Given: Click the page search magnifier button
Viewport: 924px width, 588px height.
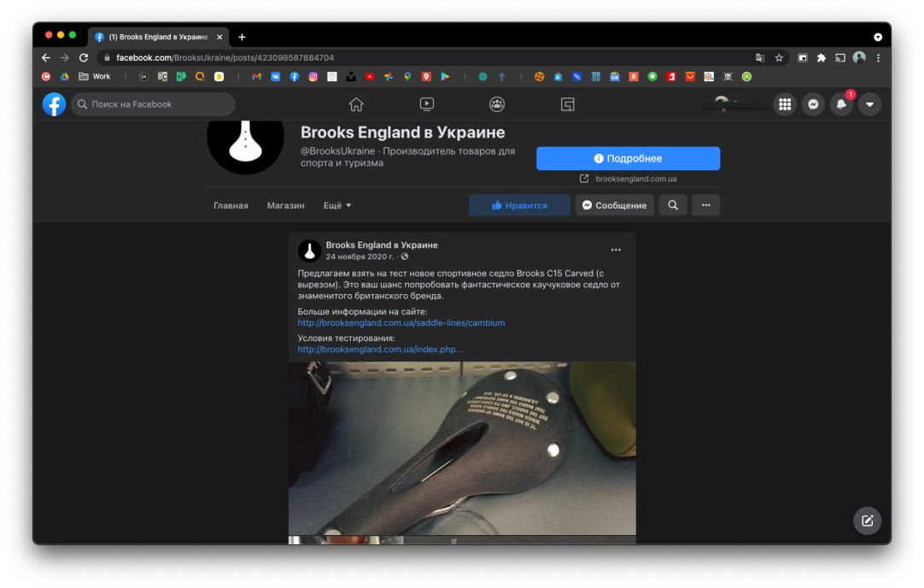Looking at the screenshot, I should click(x=673, y=205).
